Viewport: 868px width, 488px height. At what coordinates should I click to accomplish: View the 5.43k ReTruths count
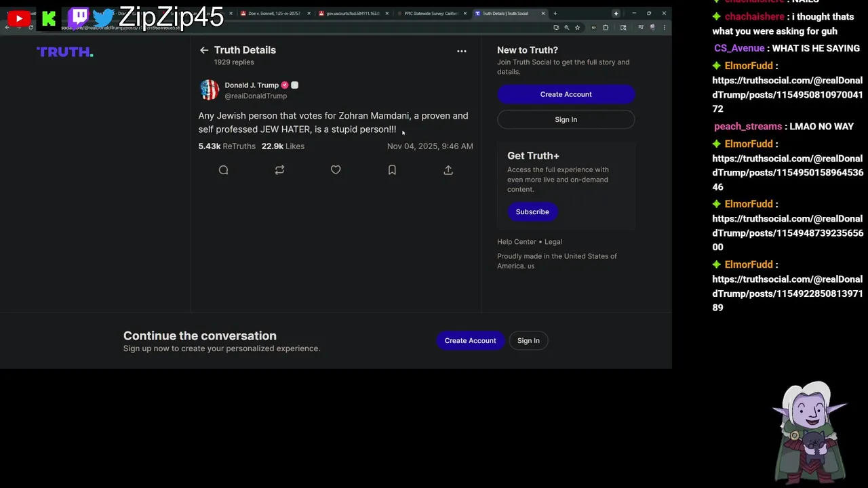[227, 146]
